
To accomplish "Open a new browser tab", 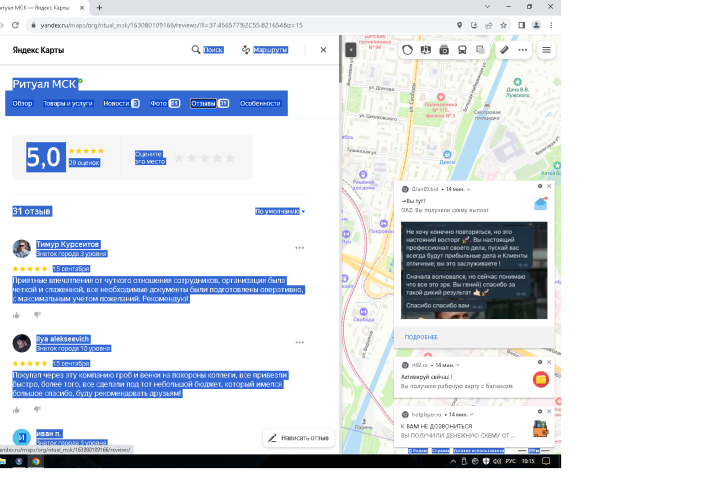I will coord(99,7).
